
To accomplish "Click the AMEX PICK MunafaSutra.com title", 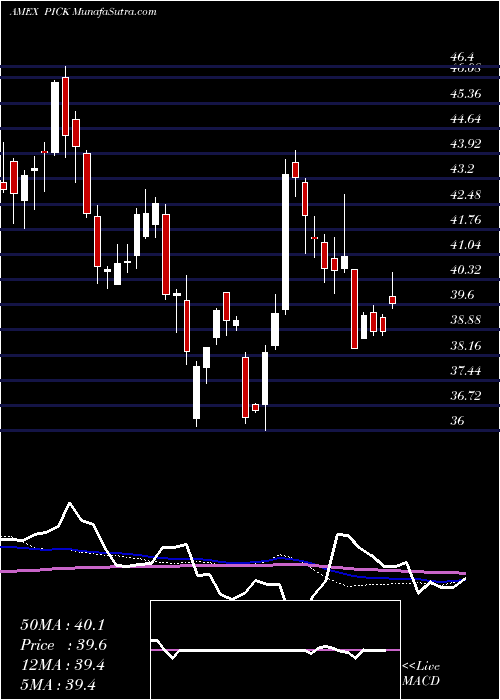I will coord(83,12).
